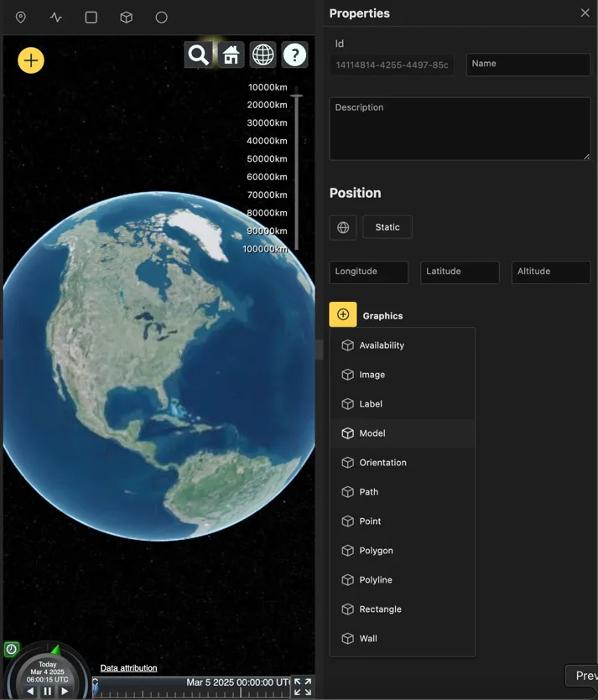
Task: Expand the Graphics add menu
Action: 343,315
